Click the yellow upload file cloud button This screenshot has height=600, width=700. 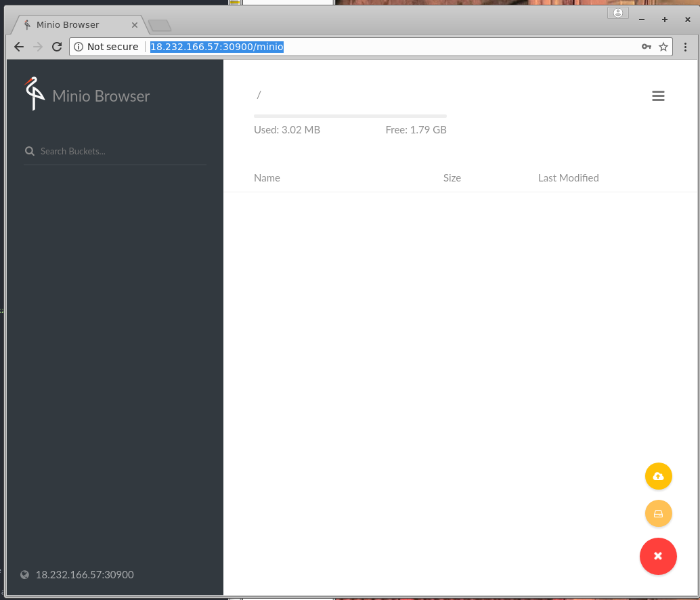[x=658, y=476]
